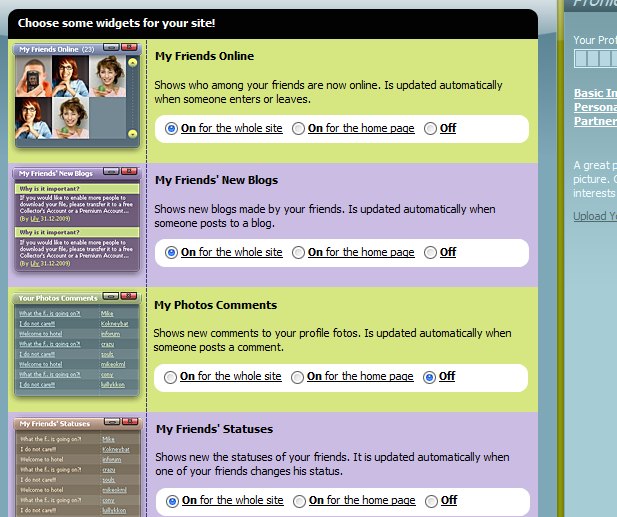The image size is (617, 517).
Task: Close the My Friends' Statuses widget preview
Action: click(129, 422)
